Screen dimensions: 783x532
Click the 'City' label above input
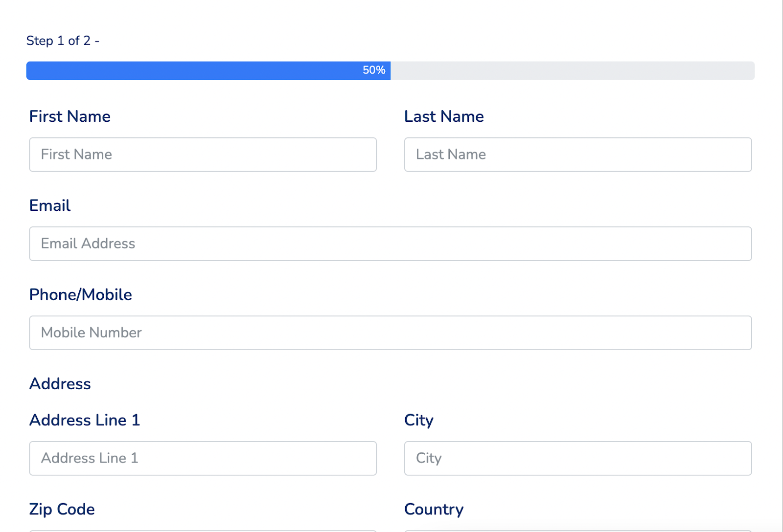point(419,421)
